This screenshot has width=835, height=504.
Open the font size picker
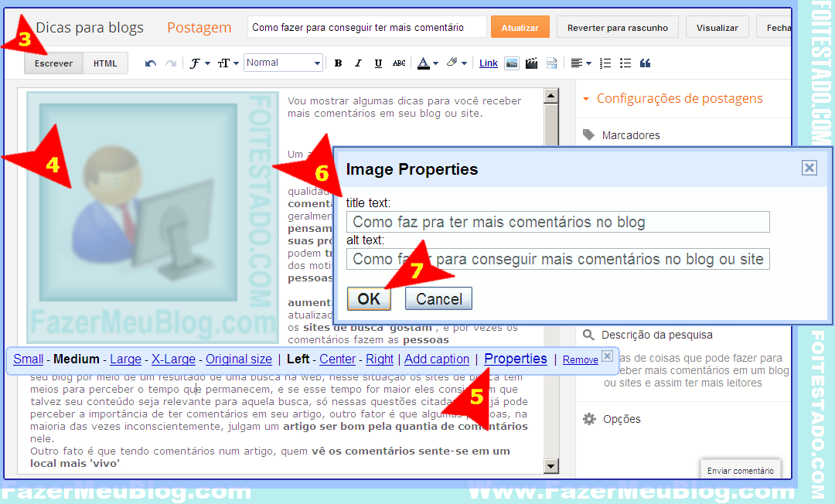[x=228, y=63]
